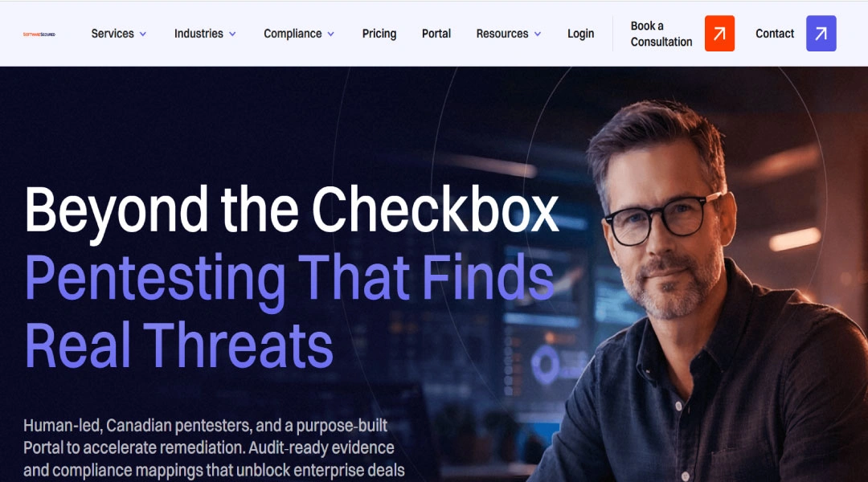Go to the Pricing page
This screenshot has height=482, width=868.
(x=379, y=34)
